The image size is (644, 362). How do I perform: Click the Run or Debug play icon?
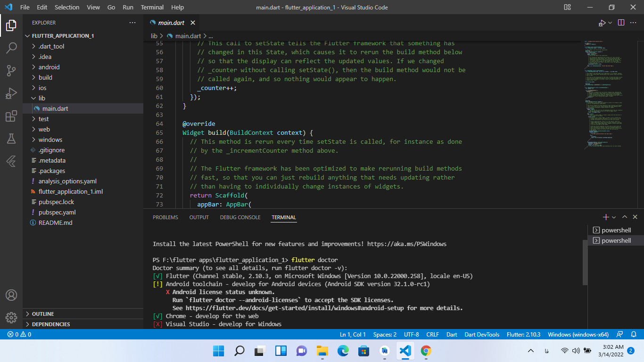pos(602,23)
